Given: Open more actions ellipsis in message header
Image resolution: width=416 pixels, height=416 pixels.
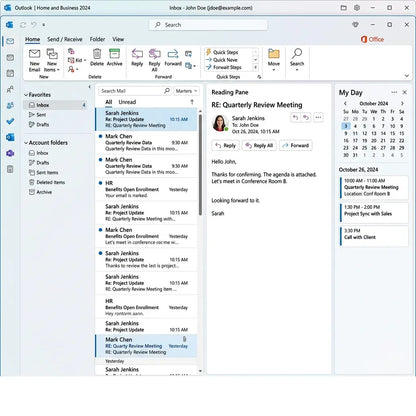Looking at the screenshot, I should coord(318,117).
